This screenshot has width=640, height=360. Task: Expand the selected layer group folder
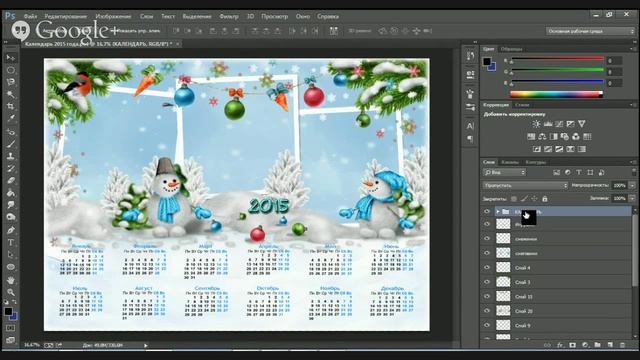click(498, 211)
